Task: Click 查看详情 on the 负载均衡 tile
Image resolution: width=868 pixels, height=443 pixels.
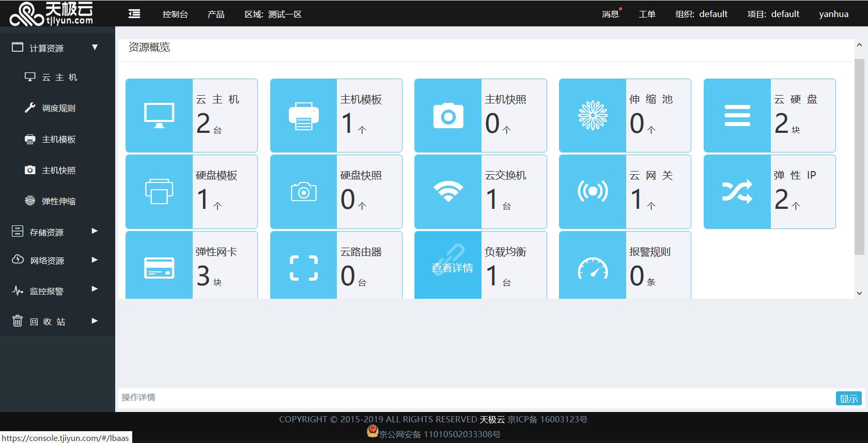Action: pyautogui.click(x=452, y=268)
